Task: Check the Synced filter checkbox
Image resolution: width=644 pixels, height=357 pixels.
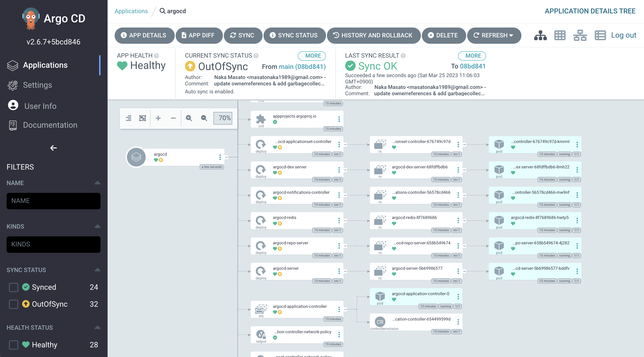Action: [13, 287]
